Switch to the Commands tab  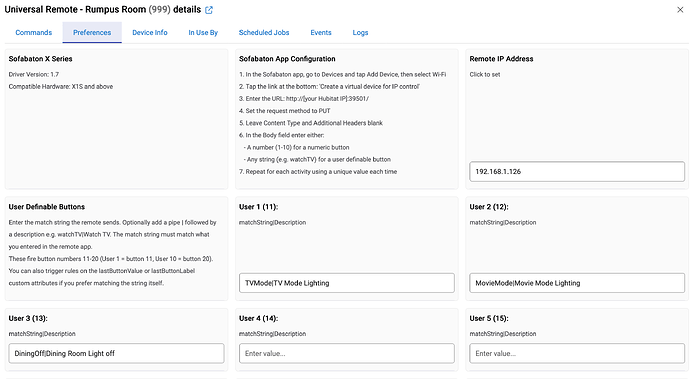point(33,33)
